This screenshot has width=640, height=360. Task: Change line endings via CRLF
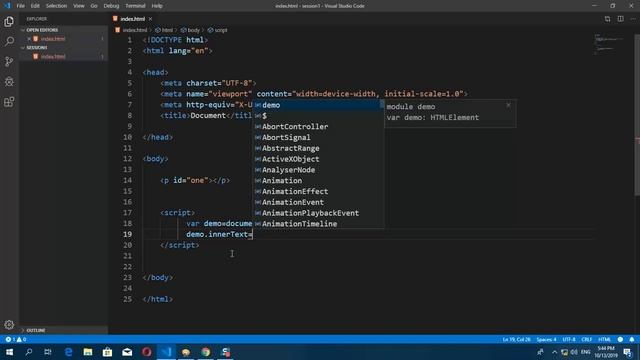tap(587, 339)
